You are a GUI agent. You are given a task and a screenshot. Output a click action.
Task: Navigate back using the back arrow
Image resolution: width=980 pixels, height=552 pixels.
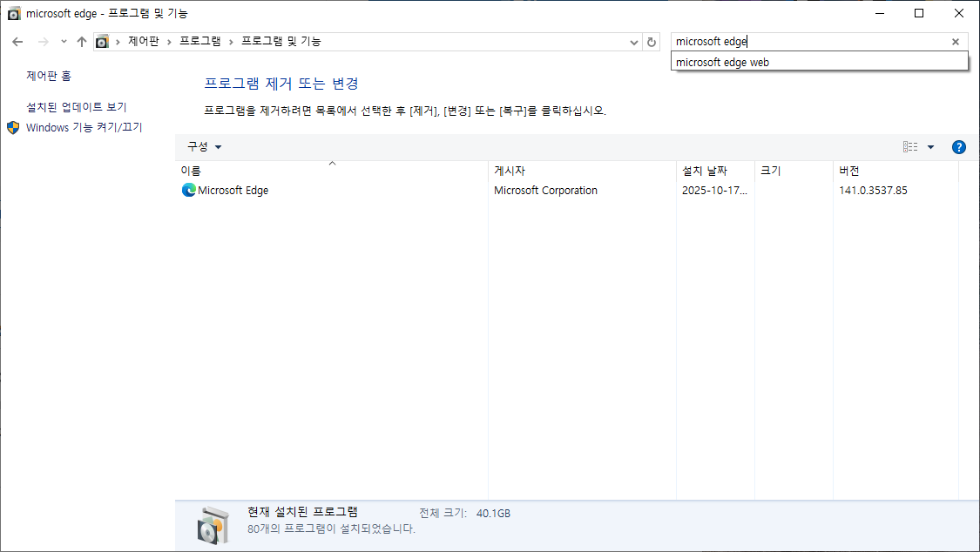coord(17,41)
